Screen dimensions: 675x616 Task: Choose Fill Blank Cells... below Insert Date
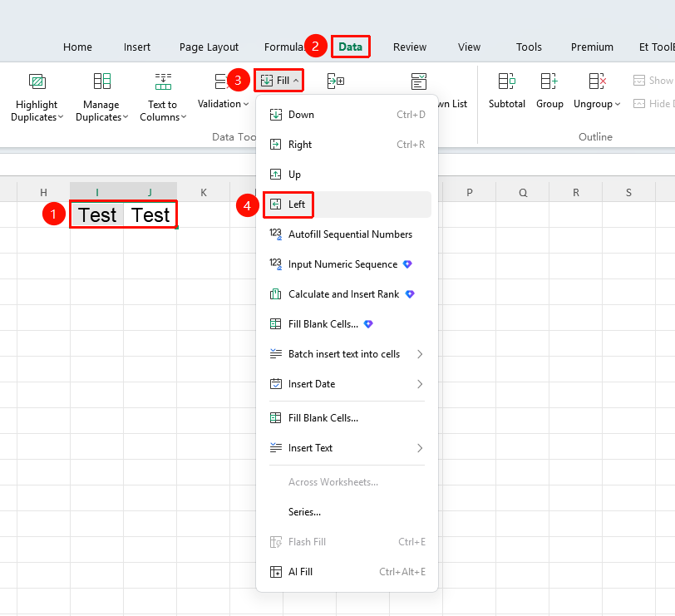point(347,418)
